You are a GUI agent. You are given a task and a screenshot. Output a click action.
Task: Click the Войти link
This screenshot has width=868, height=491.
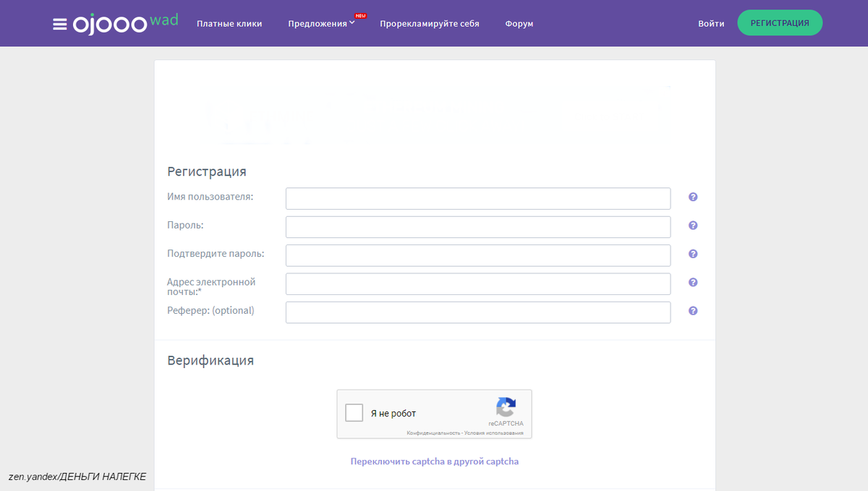point(711,24)
